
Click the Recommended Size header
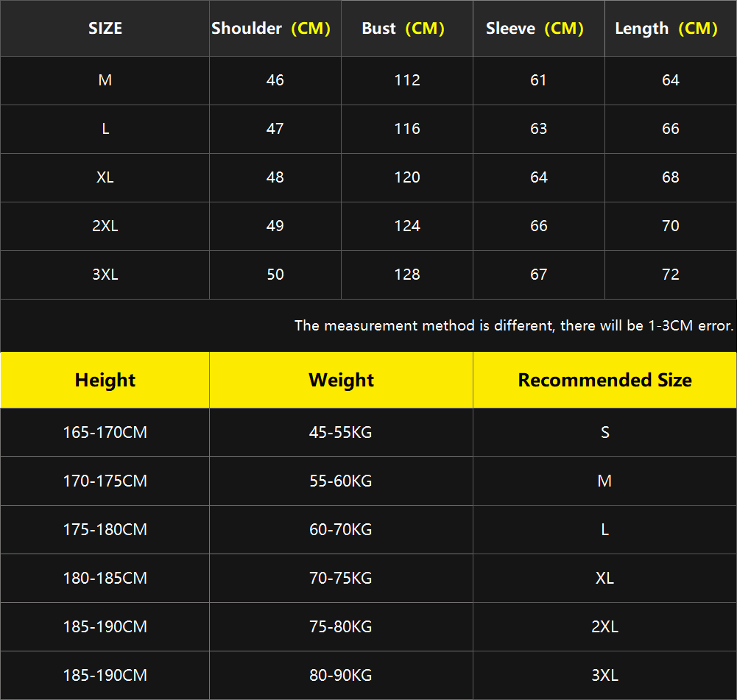coord(604,380)
